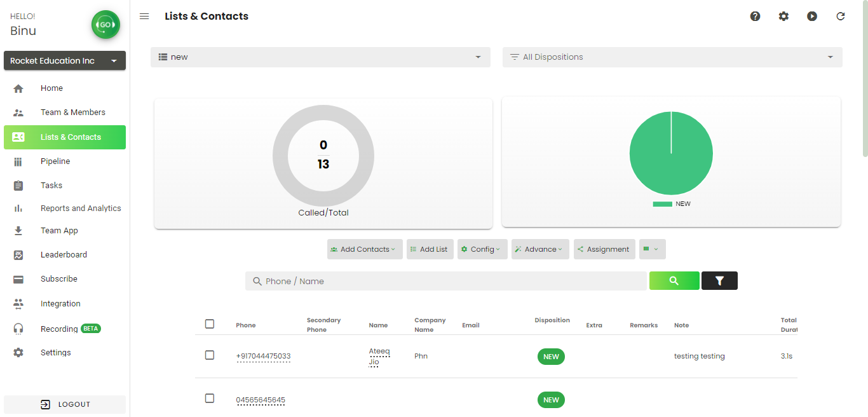This screenshot has height=417, width=868.
Task: Toggle the hamburger sidebar menu icon
Action: [144, 17]
